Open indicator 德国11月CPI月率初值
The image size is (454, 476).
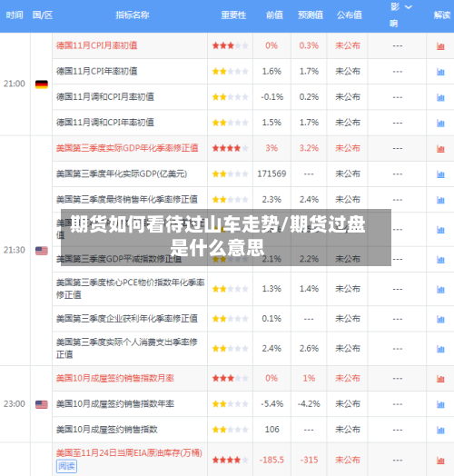(96, 45)
